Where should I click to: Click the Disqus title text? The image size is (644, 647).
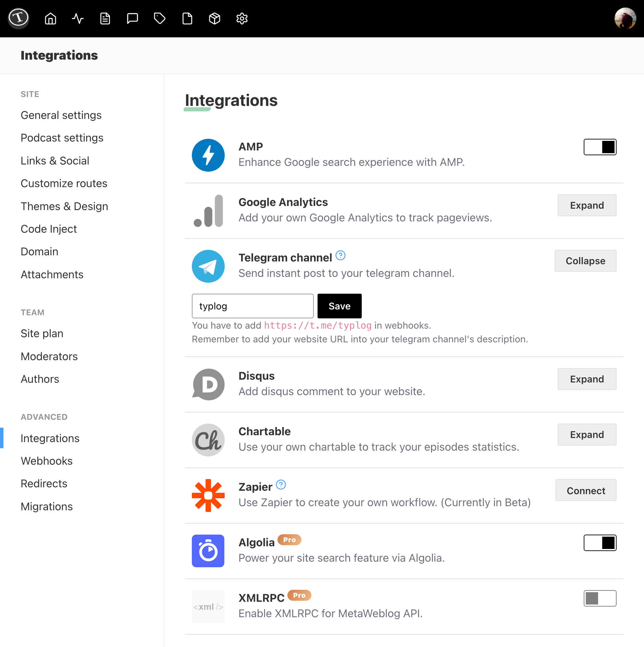pos(257,376)
